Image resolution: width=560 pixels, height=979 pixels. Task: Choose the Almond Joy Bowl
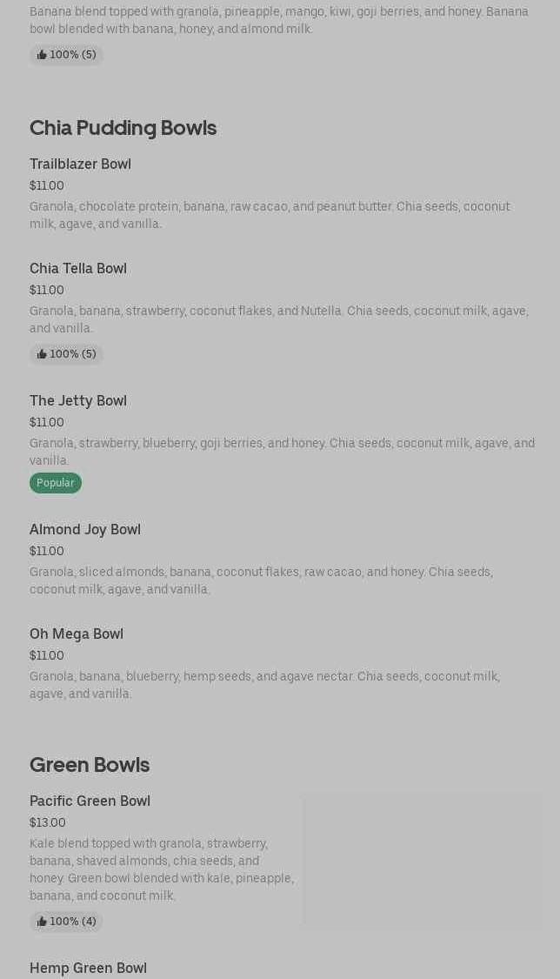85,529
